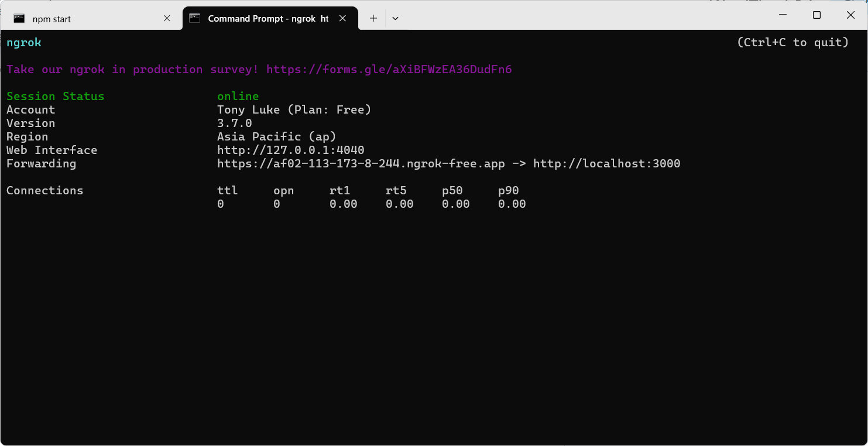Click the npm start tab terminal icon
Image resolution: width=868 pixels, height=446 pixels.
click(19, 19)
